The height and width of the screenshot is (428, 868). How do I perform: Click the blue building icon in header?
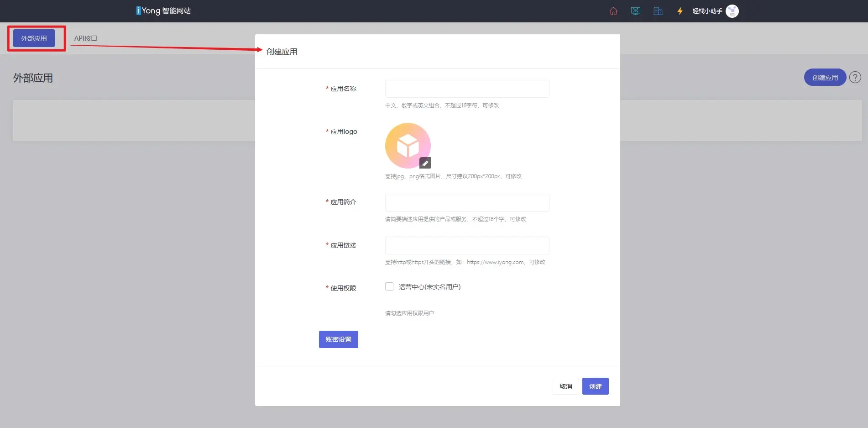click(658, 11)
